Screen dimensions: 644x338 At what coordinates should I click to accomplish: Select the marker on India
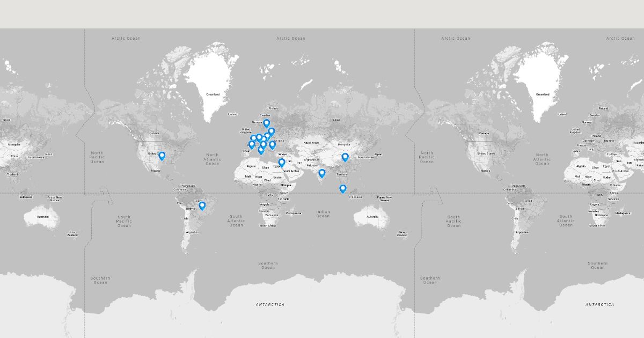[322, 173]
